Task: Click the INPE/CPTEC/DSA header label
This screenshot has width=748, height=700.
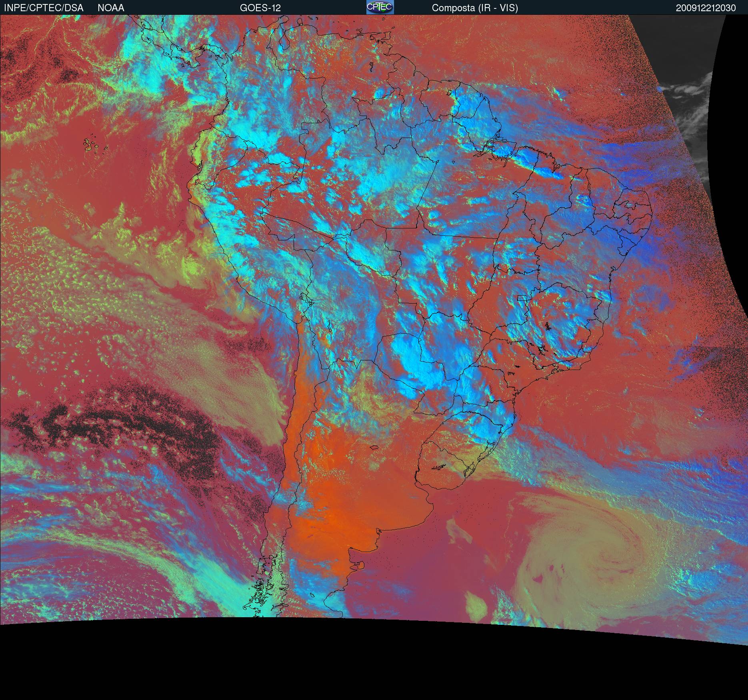Action: coord(44,8)
